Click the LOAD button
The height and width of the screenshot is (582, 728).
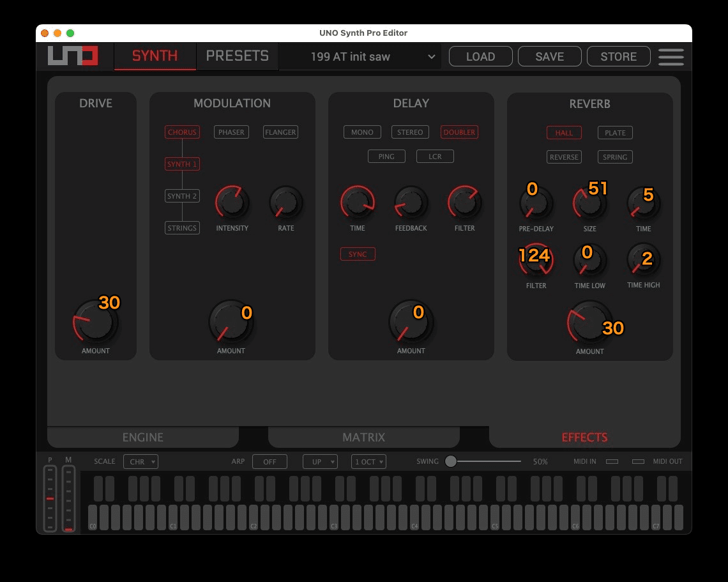click(x=480, y=56)
